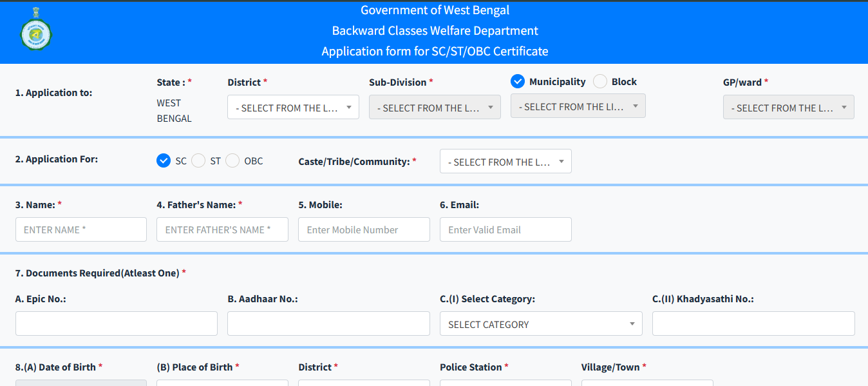Open the Municipality selection list

coord(578,106)
